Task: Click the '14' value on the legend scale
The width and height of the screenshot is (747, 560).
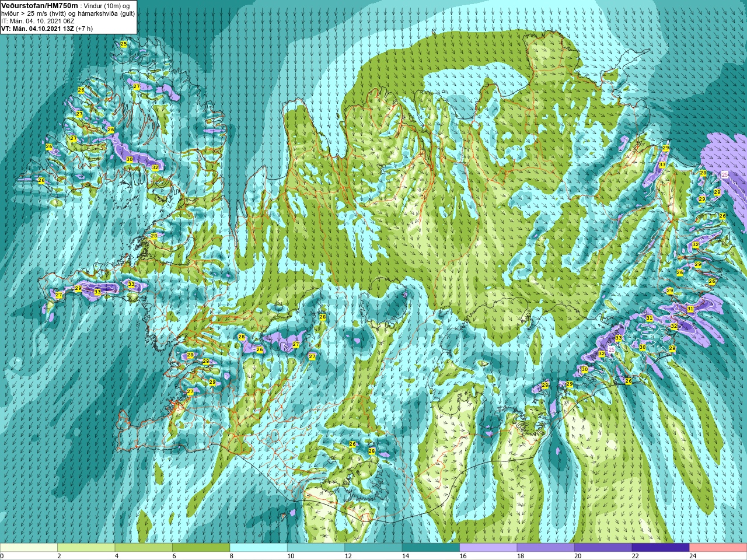Action: coord(406,556)
